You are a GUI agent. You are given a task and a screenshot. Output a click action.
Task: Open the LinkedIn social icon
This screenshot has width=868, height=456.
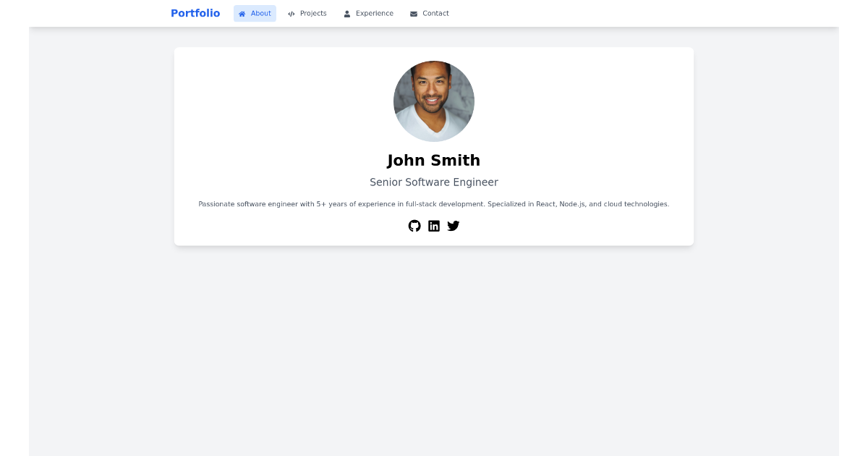pyautogui.click(x=433, y=226)
